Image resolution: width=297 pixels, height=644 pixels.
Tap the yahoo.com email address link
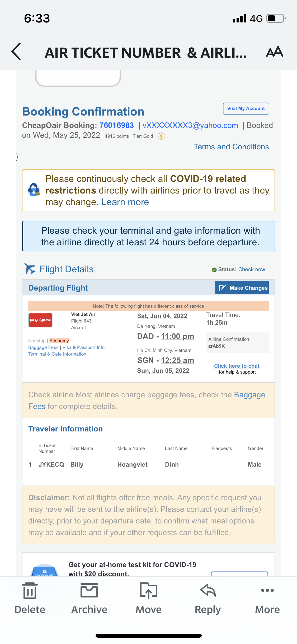tap(190, 125)
